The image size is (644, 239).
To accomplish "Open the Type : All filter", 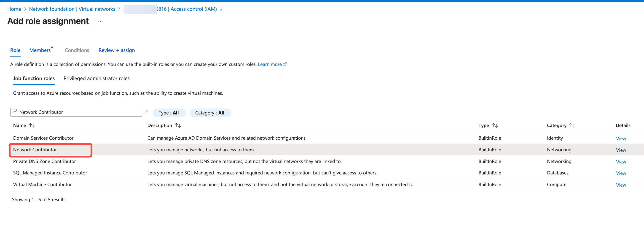I will pos(169,113).
